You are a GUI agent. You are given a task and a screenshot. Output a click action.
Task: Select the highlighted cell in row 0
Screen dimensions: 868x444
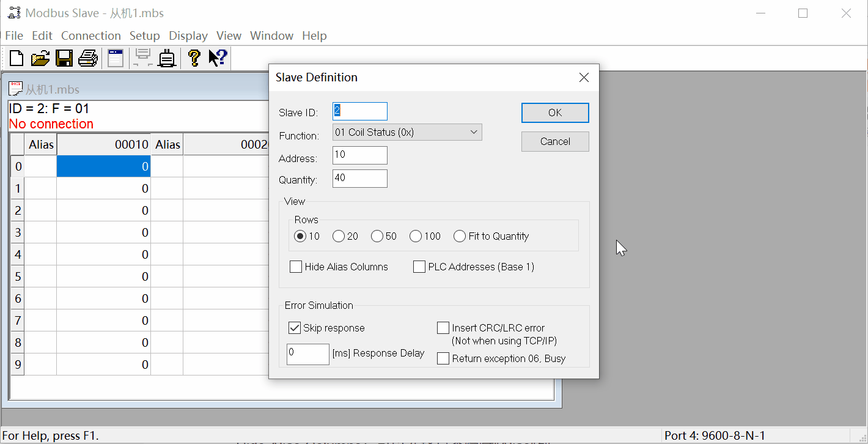point(103,166)
